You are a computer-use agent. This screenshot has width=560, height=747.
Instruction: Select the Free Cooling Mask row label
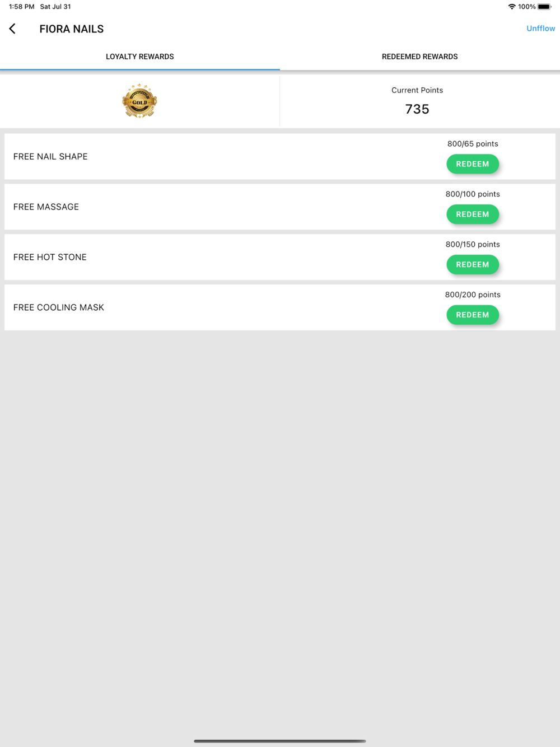coord(59,308)
